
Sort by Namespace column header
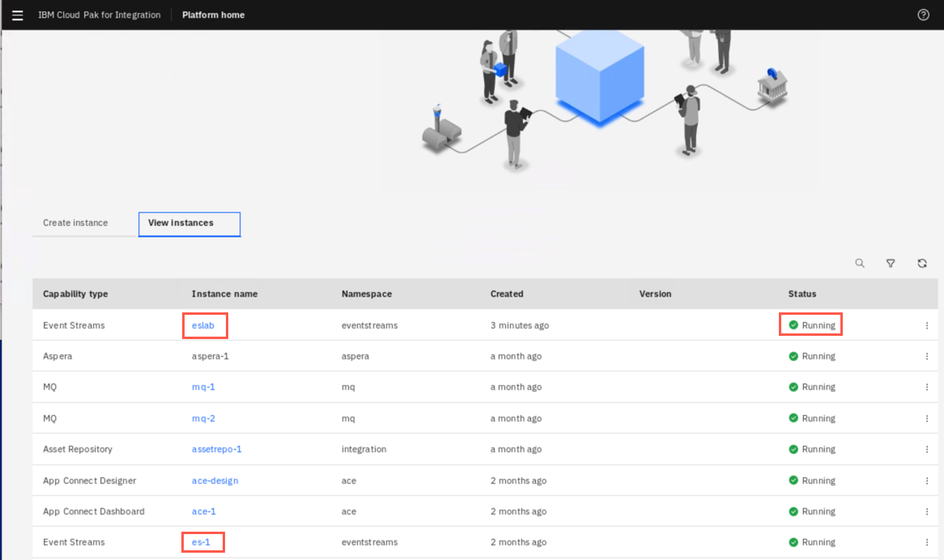367,294
